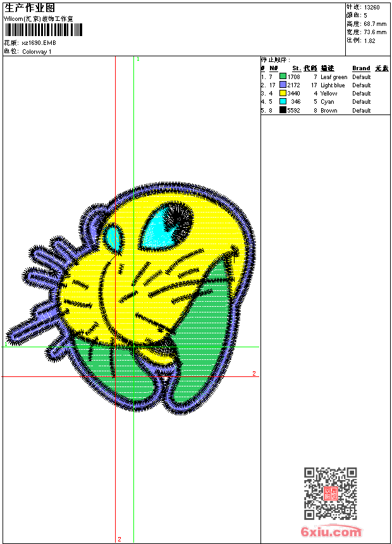
Task: Click Default brand in the Brown row
Action: pos(362,111)
